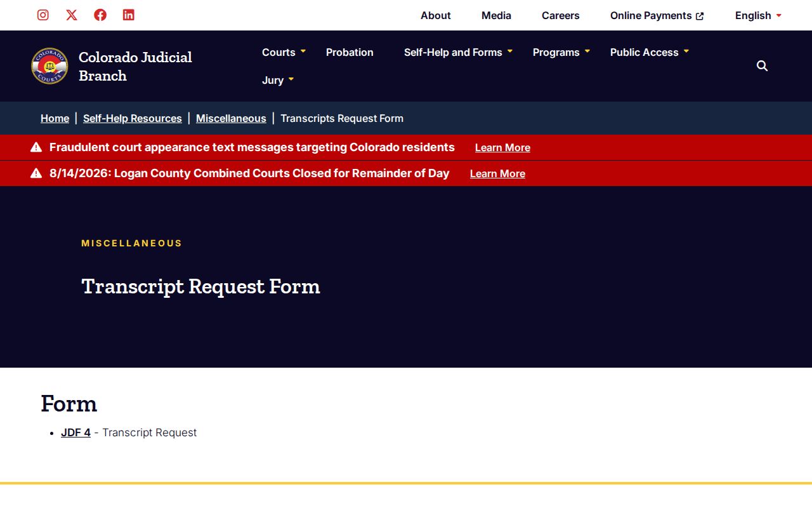Click Learn More on the Logan County closure alert
The image size is (812, 508).
497,173
